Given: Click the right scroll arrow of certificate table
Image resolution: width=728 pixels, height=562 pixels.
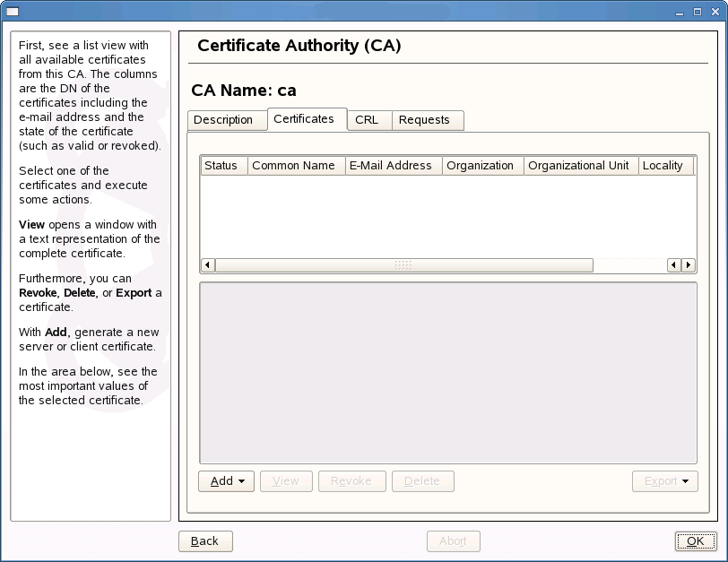Looking at the screenshot, I should tap(689, 265).
